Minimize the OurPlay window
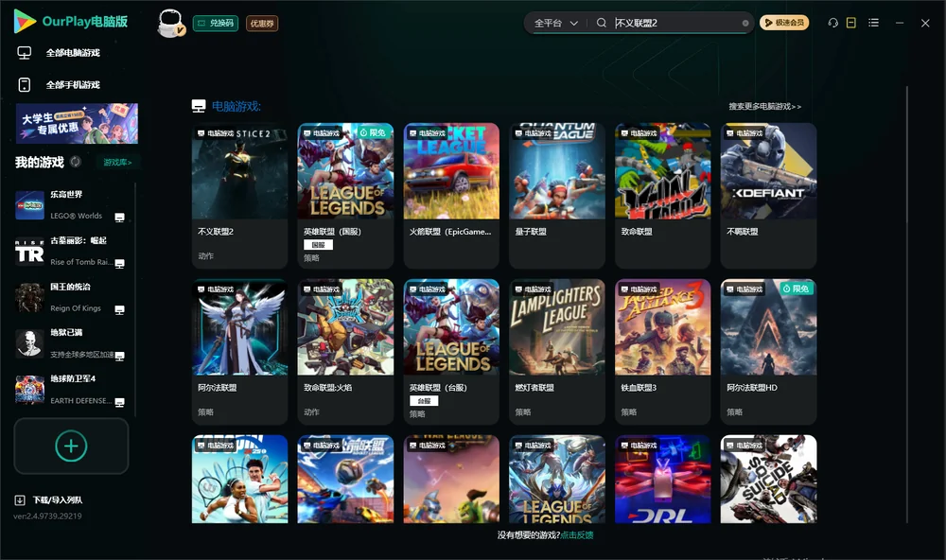The width and height of the screenshot is (946, 560). point(900,23)
